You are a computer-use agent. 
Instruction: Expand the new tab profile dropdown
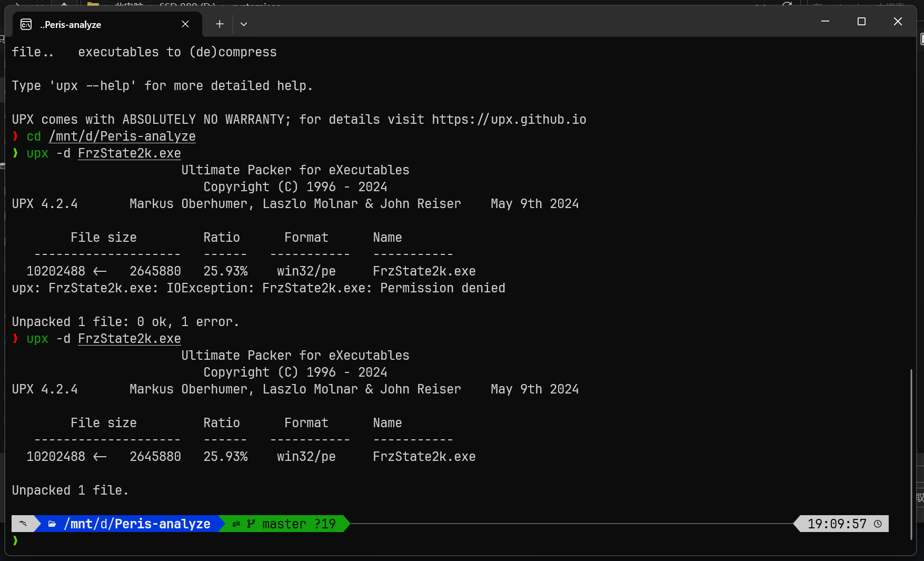(244, 24)
